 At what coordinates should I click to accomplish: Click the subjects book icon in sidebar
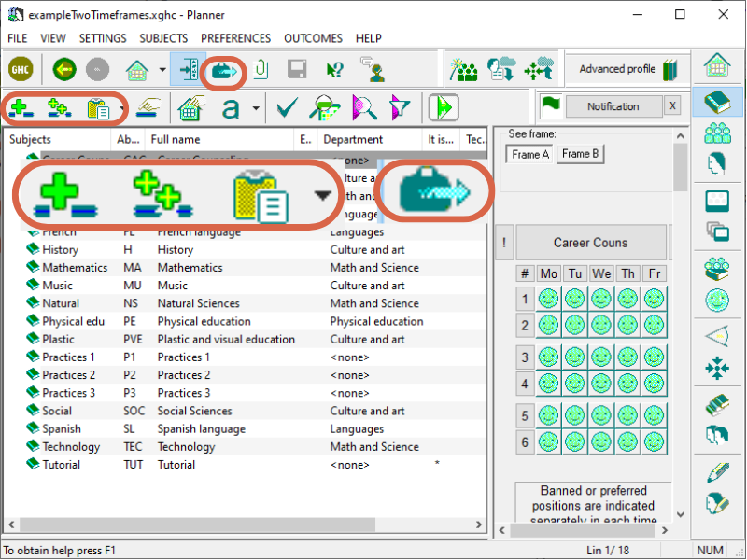point(717,102)
